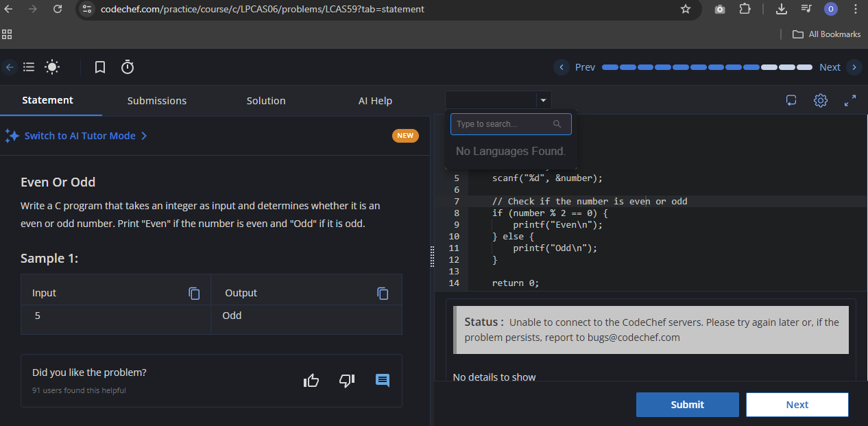Open the All Bookmarks folder
This screenshot has height=426, width=868.
[x=826, y=34]
